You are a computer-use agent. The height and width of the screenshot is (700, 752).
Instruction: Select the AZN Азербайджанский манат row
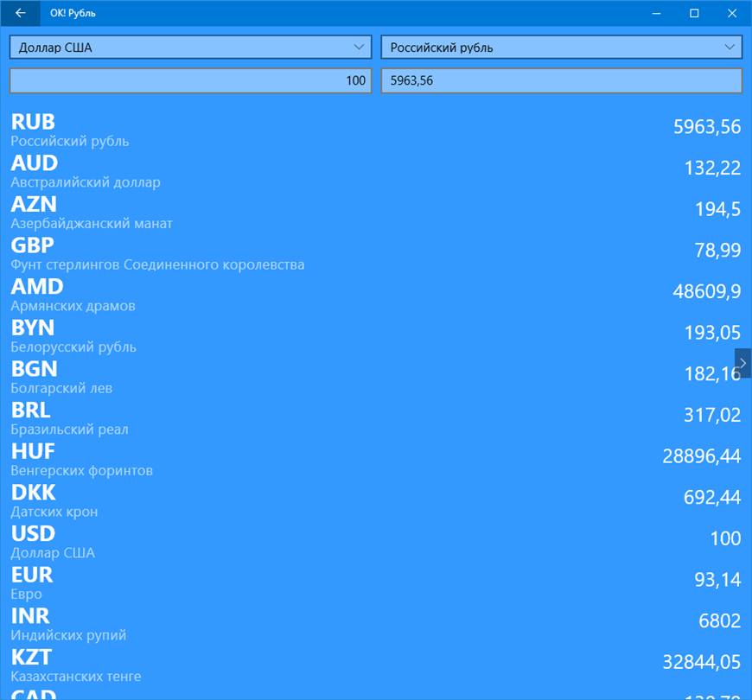tap(376, 212)
